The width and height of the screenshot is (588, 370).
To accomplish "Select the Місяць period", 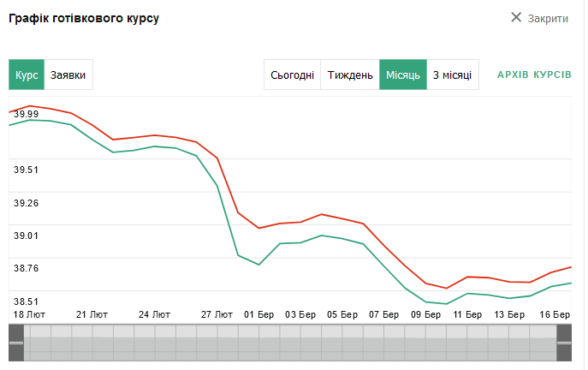I will 403,75.
